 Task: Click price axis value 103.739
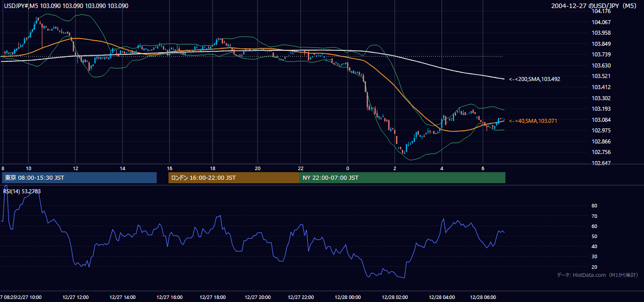[x=601, y=54]
